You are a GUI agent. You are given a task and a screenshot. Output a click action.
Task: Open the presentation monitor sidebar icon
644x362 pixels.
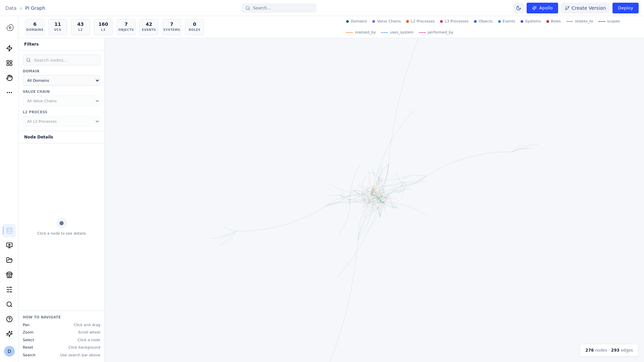tap(9, 245)
